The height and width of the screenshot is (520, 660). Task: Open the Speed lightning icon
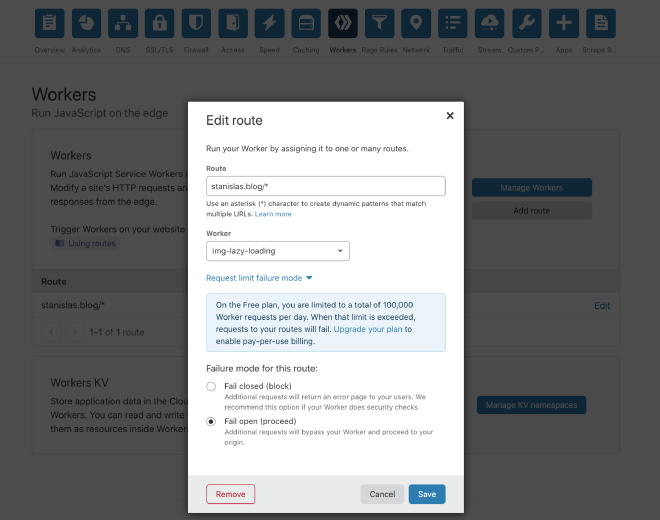point(269,23)
